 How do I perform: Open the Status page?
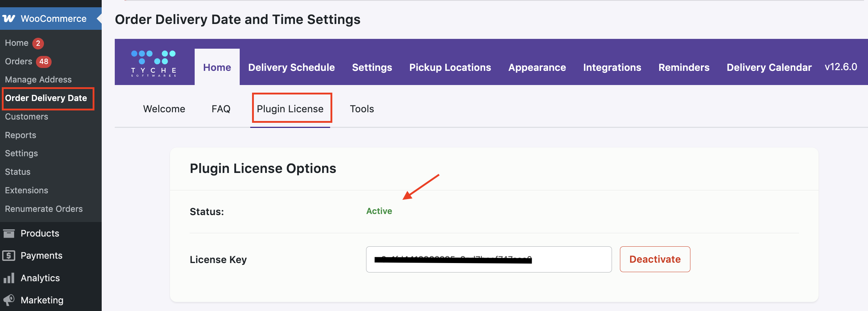point(18,172)
